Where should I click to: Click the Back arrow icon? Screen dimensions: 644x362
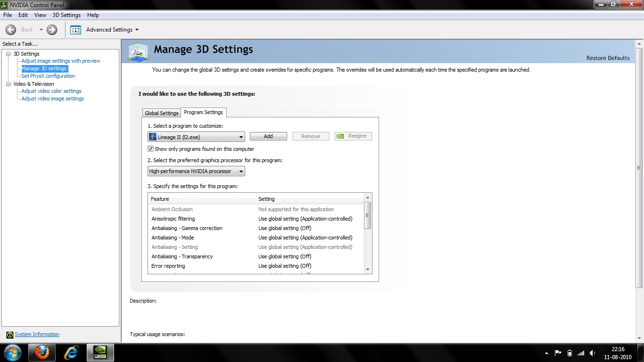11,30
